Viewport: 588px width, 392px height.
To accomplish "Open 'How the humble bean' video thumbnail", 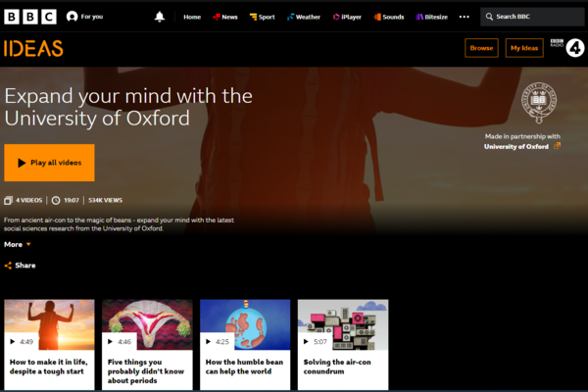I will pyautogui.click(x=245, y=324).
